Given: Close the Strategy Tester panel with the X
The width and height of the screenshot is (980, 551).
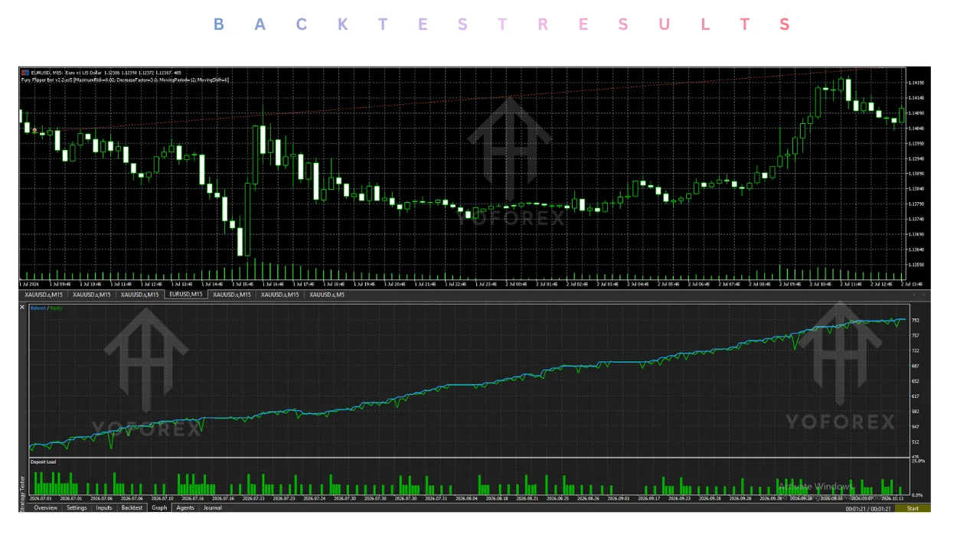Looking at the screenshot, I should point(22,307).
